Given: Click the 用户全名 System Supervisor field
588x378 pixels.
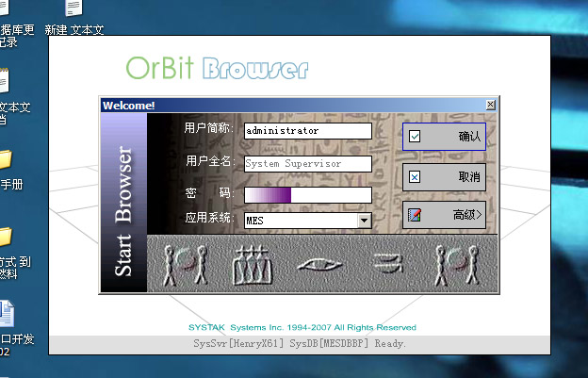Looking at the screenshot, I should (308, 164).
